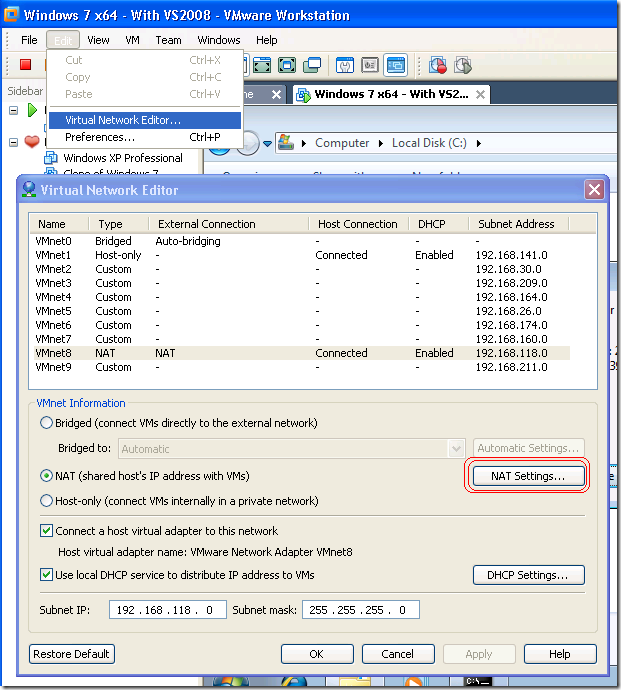Viewport: 621px width, 690px height.
Task: Open the Windows menu
Action: [x=219, y=40]
